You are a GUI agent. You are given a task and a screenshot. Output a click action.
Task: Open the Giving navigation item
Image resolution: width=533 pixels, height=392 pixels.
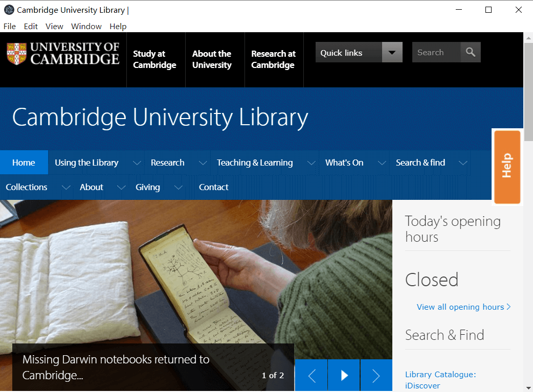[148, 187]
